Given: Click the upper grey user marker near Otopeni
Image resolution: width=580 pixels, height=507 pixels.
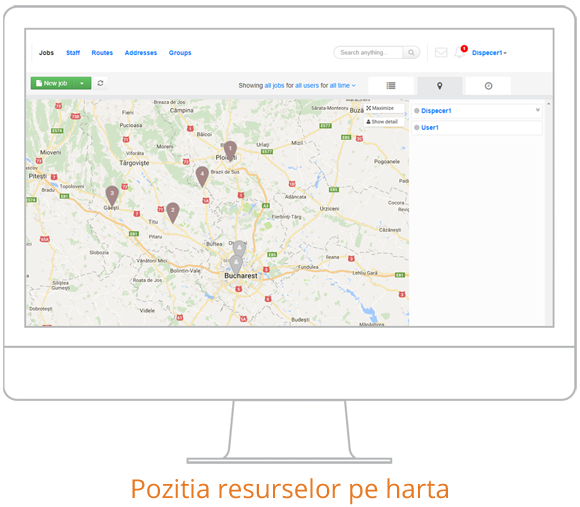Looking at the screenshot, I should (x=239, y=249).
